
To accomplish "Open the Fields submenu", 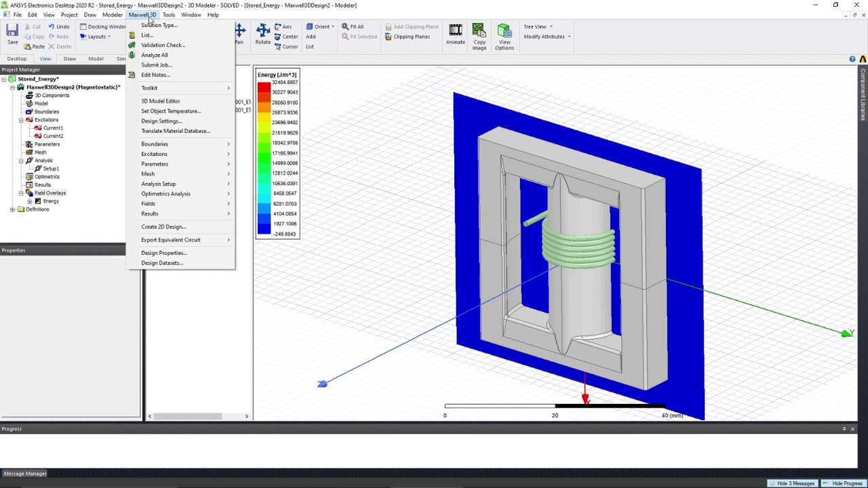I will pyautogui.click(x=182, y=203).
